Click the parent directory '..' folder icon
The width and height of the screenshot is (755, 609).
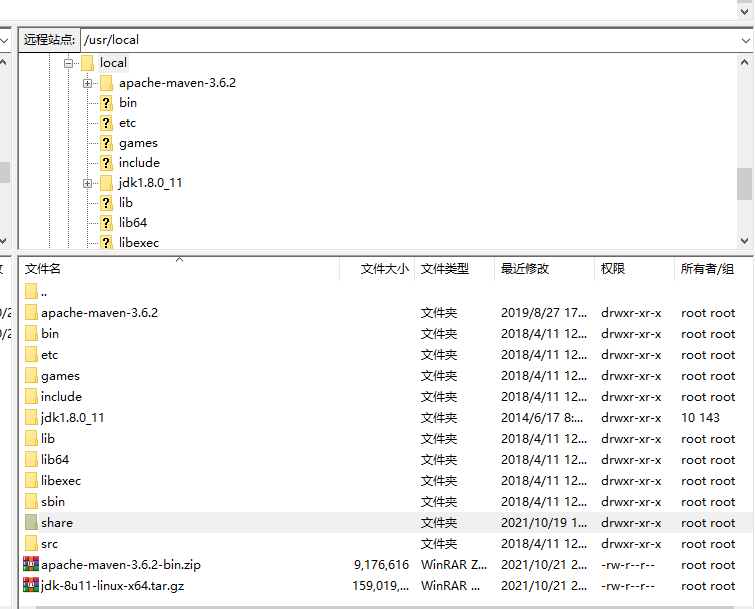(x=30, y=292)
